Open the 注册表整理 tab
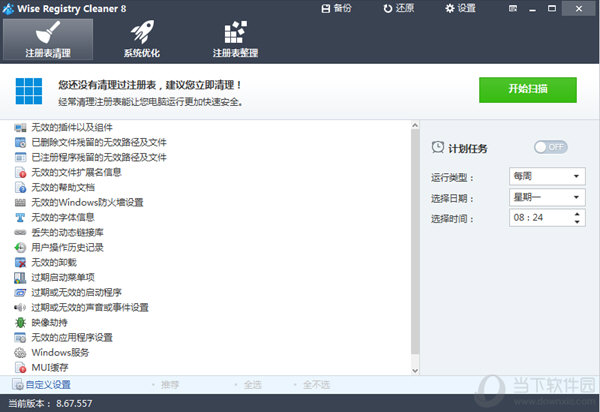This screenshot has height=412, width=600. click(235, 39)
